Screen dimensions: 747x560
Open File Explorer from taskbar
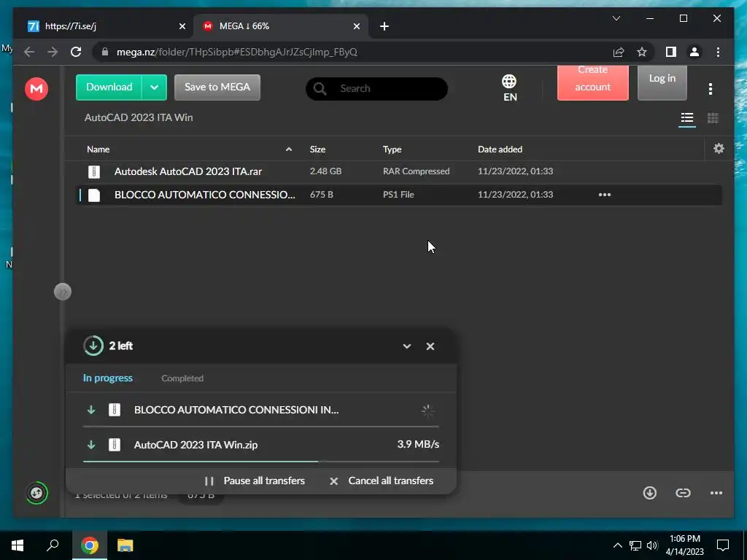125,545
